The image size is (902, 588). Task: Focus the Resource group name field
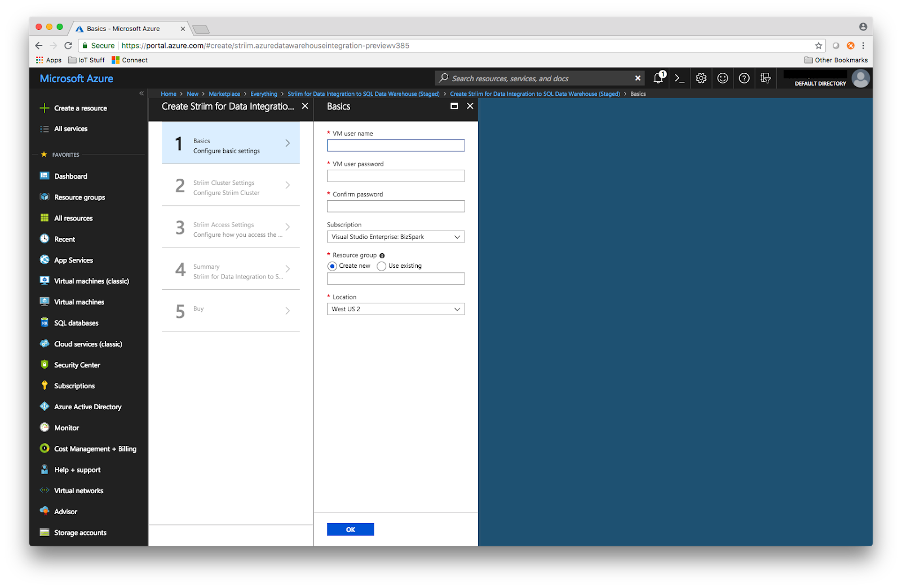coord(396,278)
